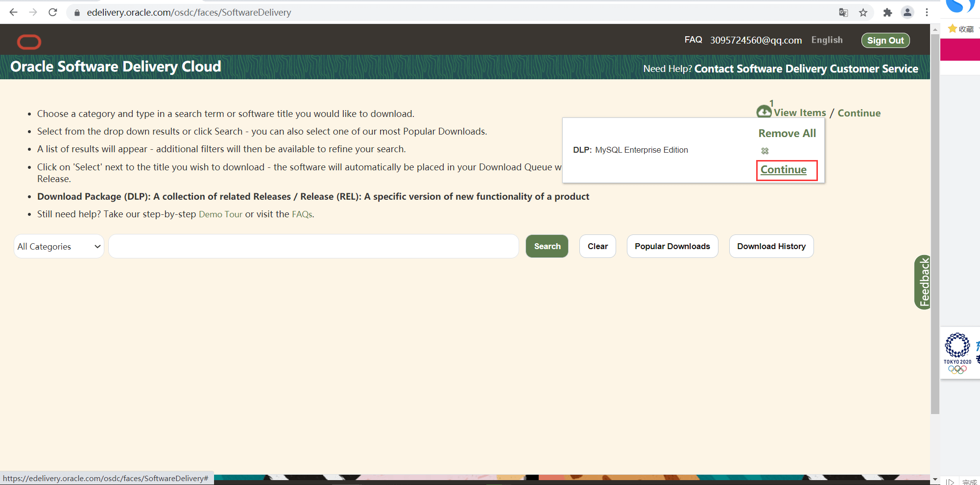Expand the All Categories dropdown
980x485 pixels.
59,246
